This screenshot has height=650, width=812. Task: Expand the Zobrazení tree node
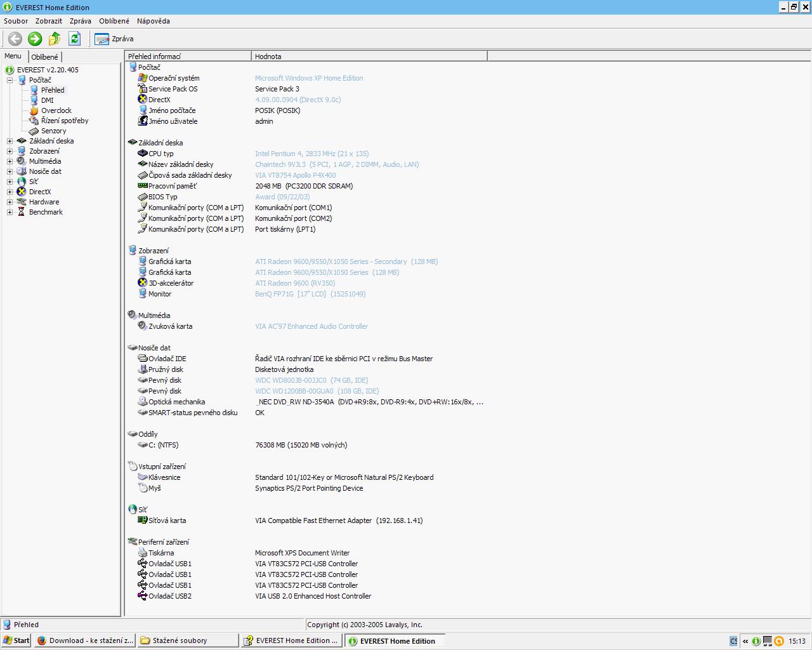pyautogui.click(x=10, y=151)
